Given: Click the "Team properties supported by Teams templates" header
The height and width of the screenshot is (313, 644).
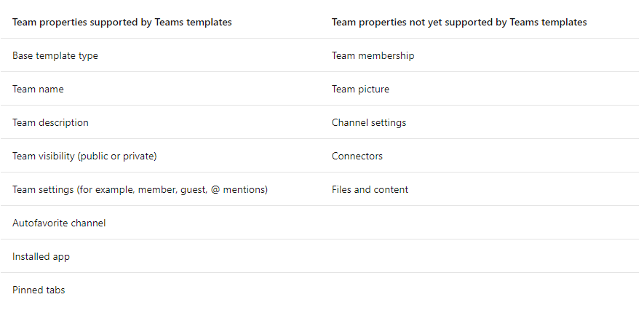Looking at the screenshot, I should pyautogui.click(x=122, y=23).
